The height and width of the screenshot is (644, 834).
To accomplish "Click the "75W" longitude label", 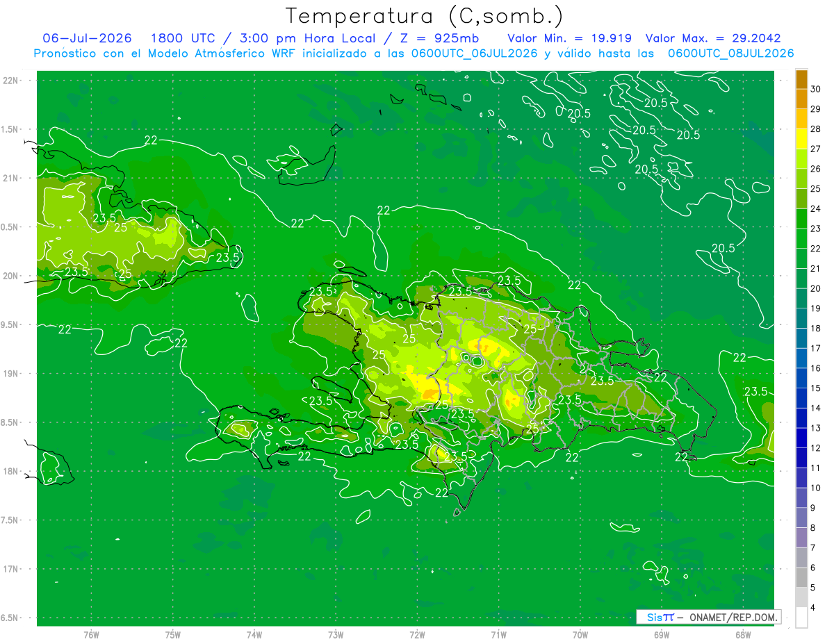I will 173,635.
